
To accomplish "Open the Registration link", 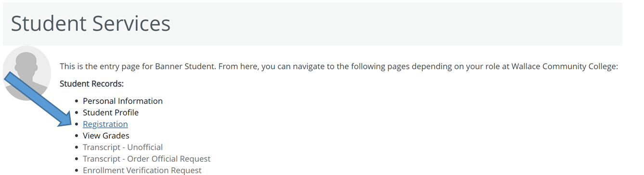I will (x=105, y=124).
